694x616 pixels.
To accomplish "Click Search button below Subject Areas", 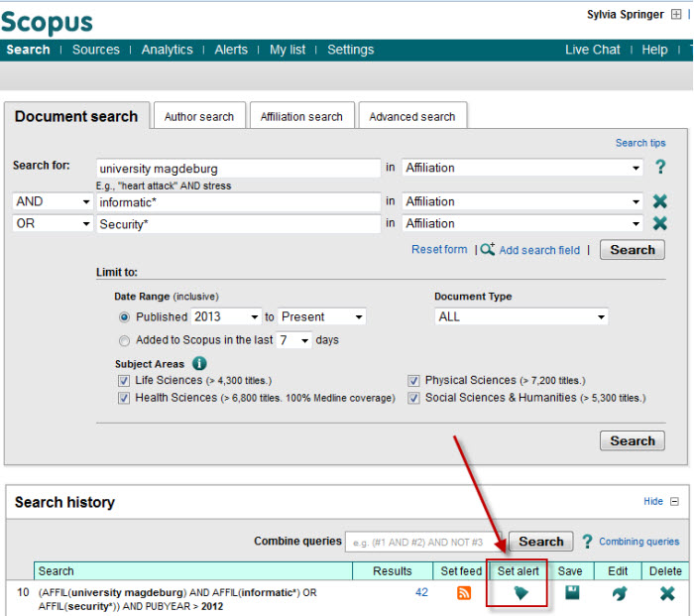I will [633, 440].
